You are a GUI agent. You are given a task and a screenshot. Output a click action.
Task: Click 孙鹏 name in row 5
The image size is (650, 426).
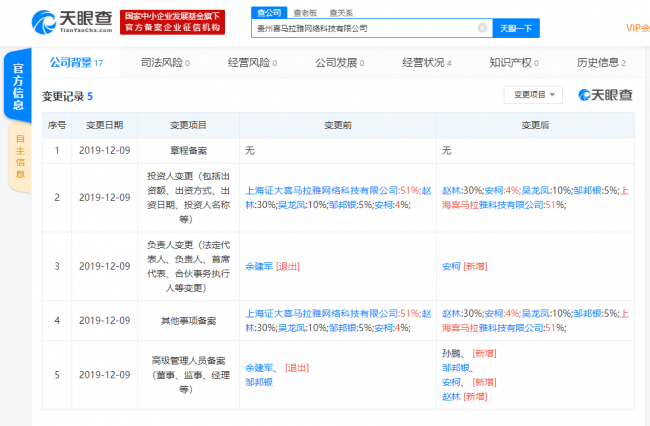[x=451, y=353]
